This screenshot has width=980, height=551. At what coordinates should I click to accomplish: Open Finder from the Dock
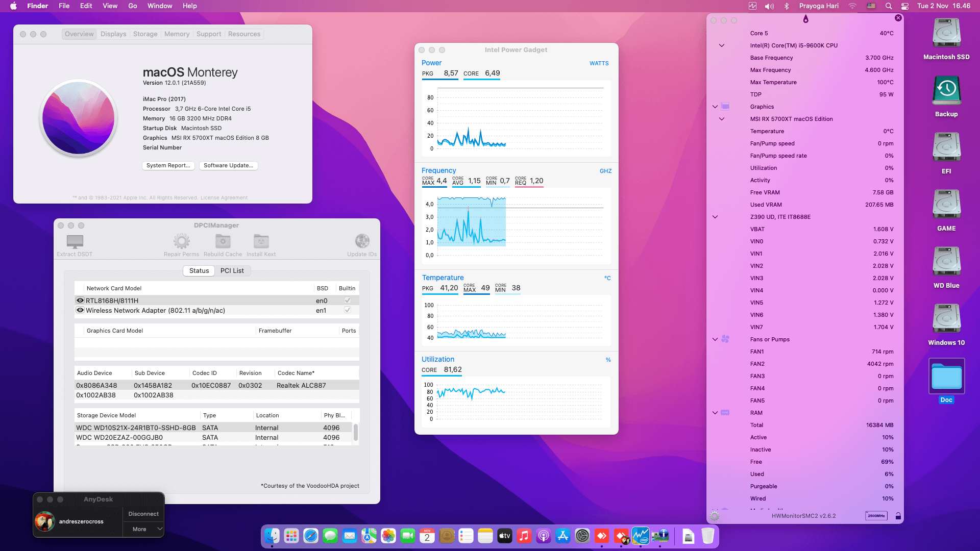click(x=272, y=536)
